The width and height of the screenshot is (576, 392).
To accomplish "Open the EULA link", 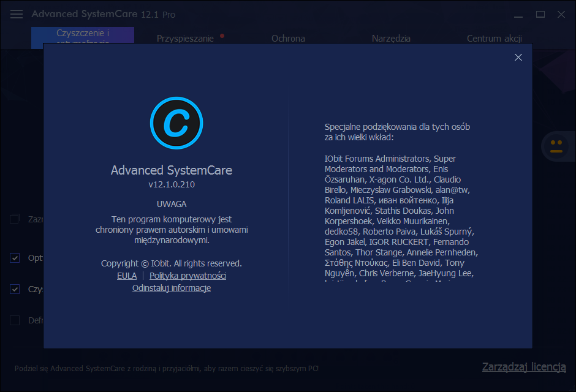I will (x=127, y=276).
